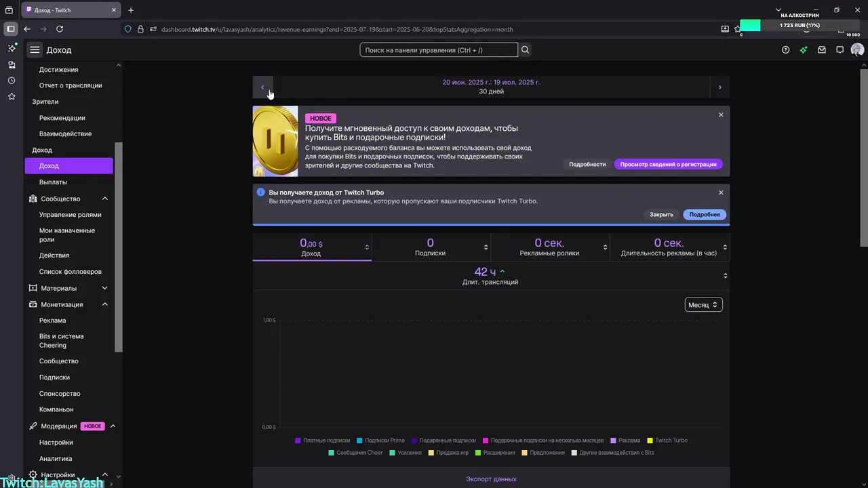Dismiss the Bits promo banner

click(x=721, y=115)
